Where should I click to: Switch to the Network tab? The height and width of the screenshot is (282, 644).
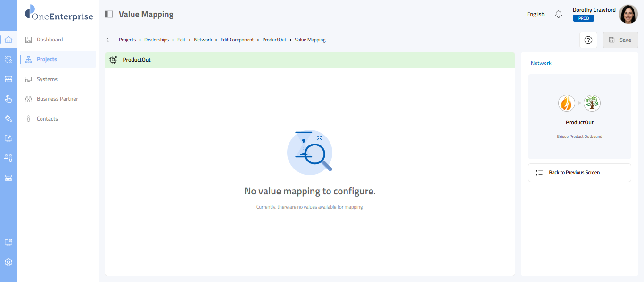click(541, 63)
